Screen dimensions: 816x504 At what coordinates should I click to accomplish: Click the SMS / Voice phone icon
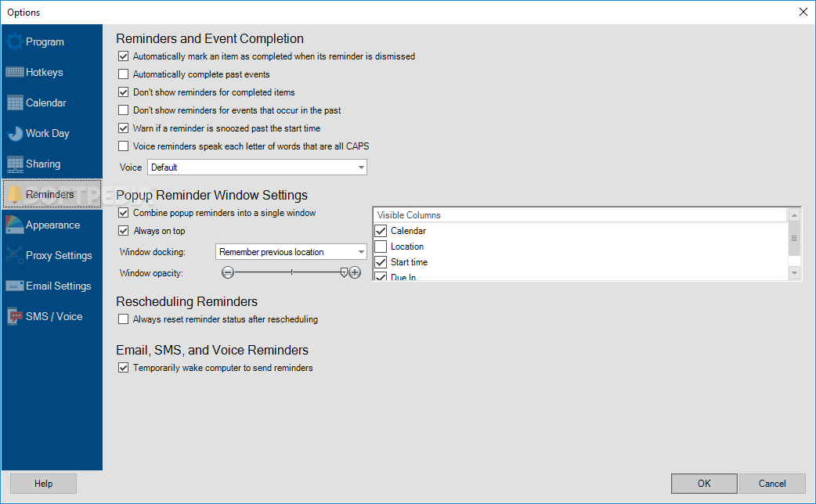click(15, 316)
